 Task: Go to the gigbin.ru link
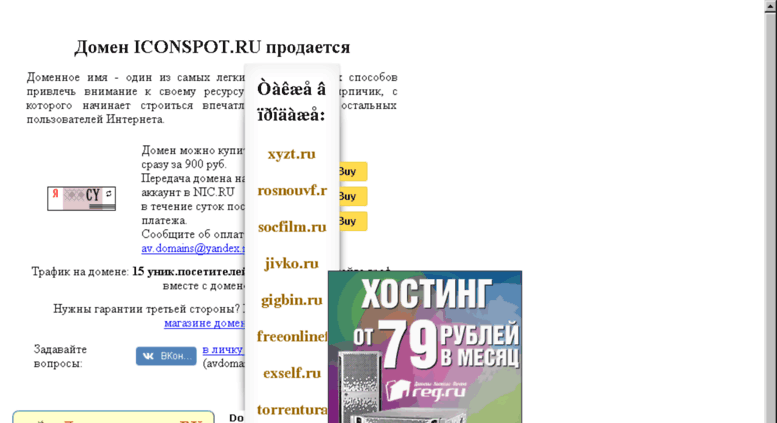point(291,300)
